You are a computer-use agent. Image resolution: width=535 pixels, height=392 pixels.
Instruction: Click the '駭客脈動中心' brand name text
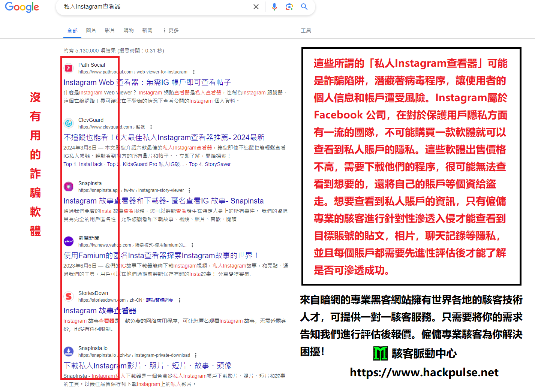coord(424,353)
